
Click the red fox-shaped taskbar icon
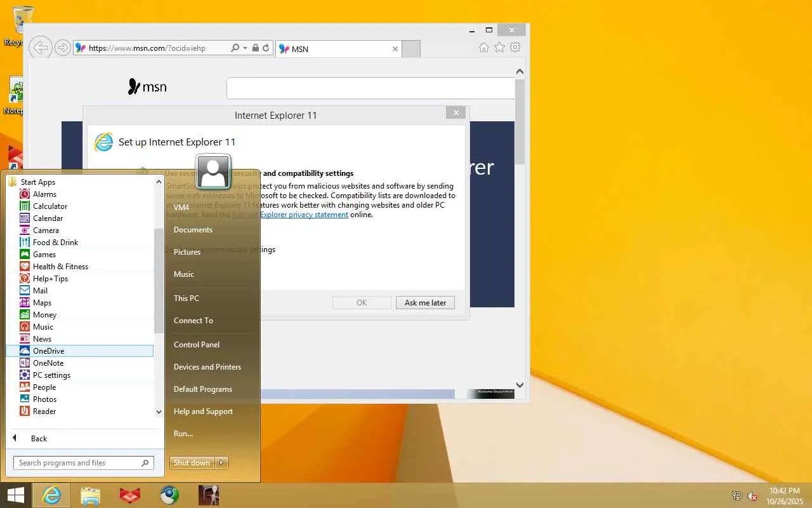130,495
